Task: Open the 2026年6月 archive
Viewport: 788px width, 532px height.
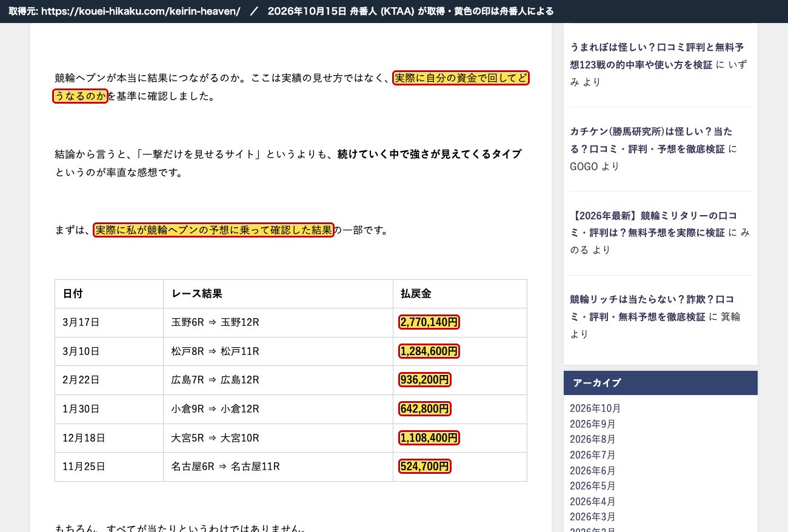Action: pos(593,471)
